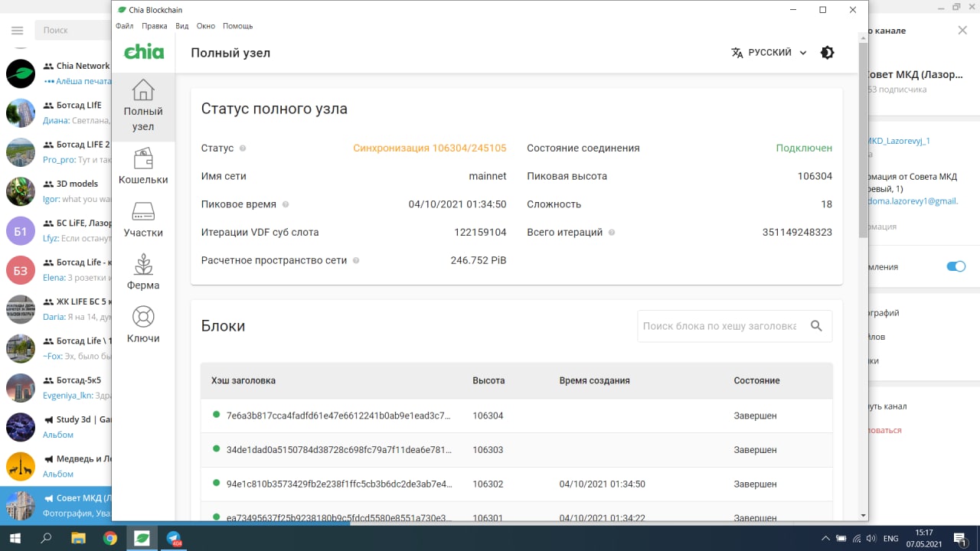Open the Правка menu

(155, 26)
